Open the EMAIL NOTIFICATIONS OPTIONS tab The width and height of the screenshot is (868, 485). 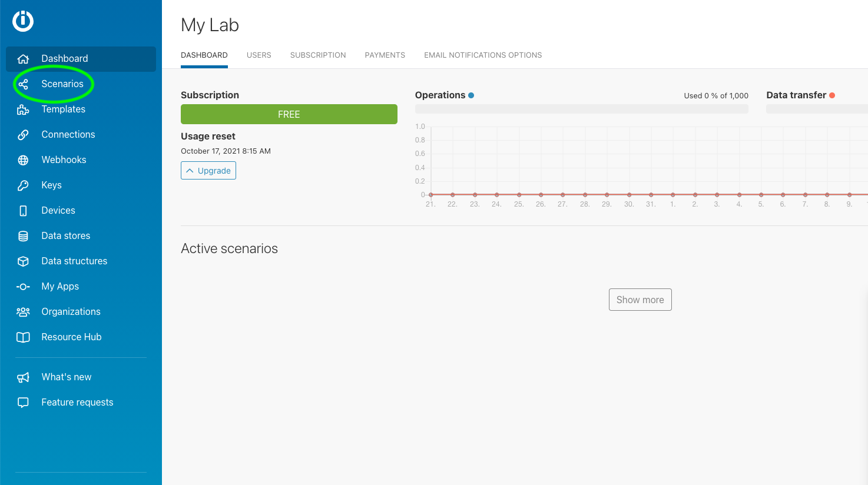click(x=482, y=55)
